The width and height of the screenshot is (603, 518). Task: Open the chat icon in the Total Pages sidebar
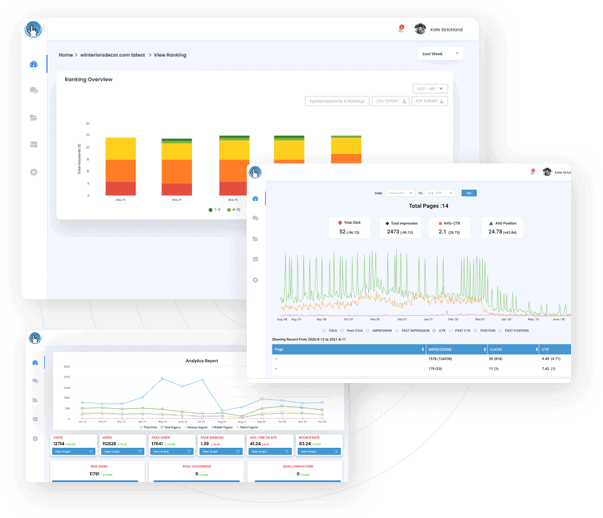tap(255, 218)
